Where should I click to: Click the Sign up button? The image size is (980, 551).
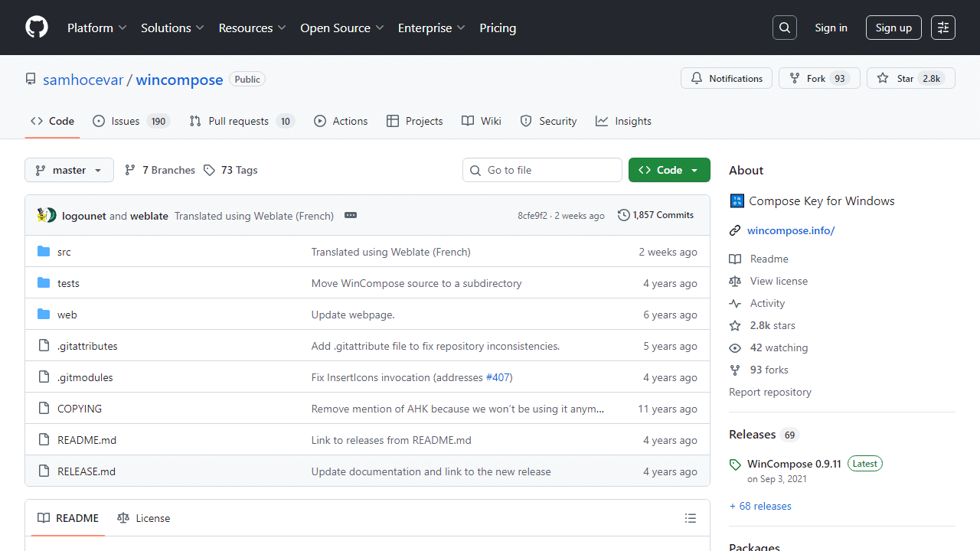click(x=893, y=28)
